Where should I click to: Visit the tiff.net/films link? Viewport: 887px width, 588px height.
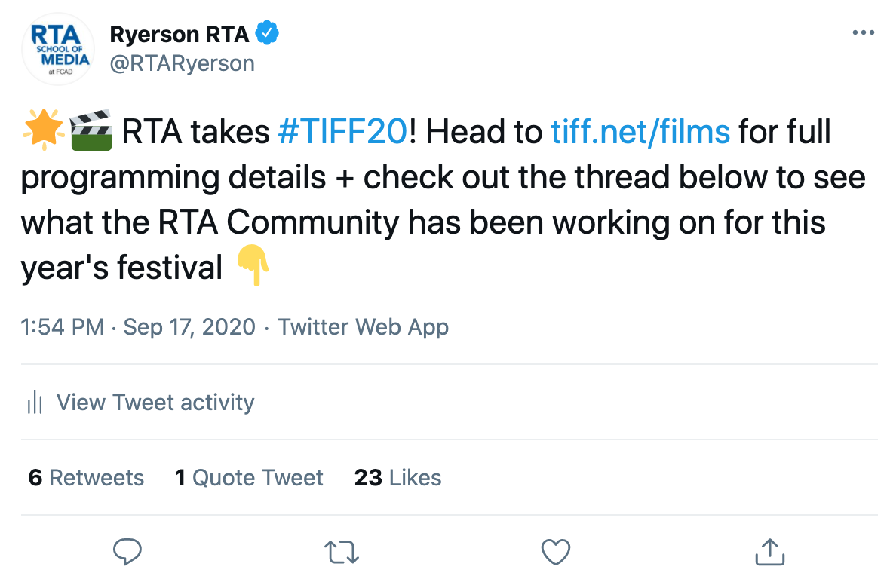pos(640,133)
